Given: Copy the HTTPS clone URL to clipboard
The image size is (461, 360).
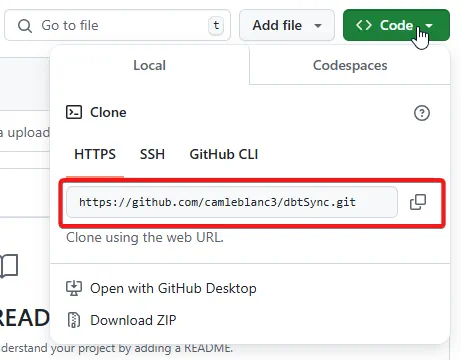Looking at the screenshot, I should coord(418,202).
